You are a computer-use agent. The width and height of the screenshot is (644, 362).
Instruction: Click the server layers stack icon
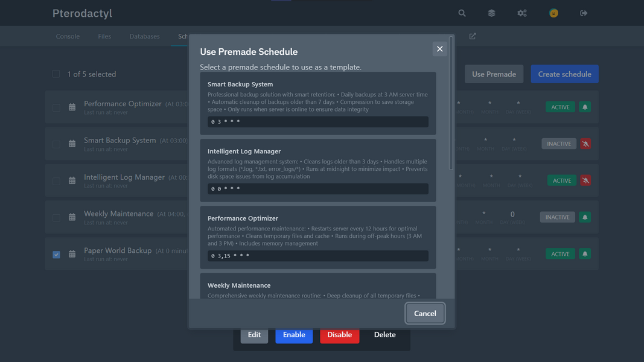click(491, 13)
